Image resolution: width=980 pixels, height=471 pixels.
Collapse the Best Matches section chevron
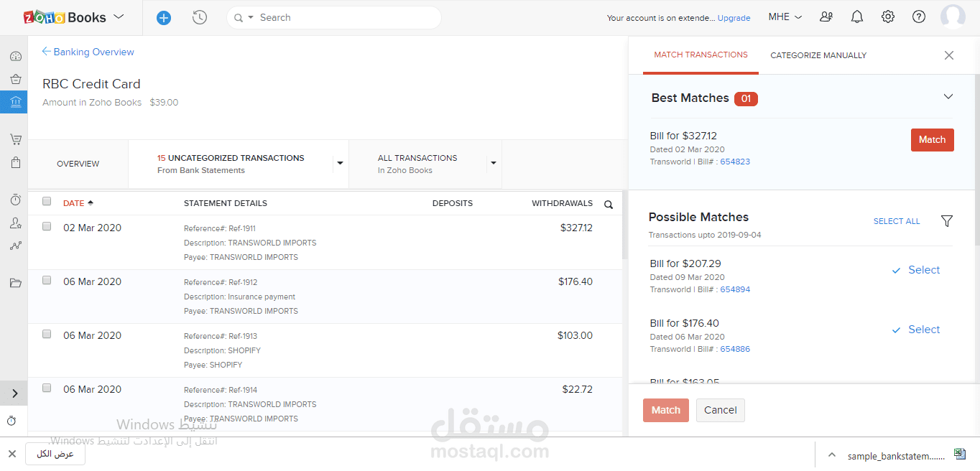(948, 97)
